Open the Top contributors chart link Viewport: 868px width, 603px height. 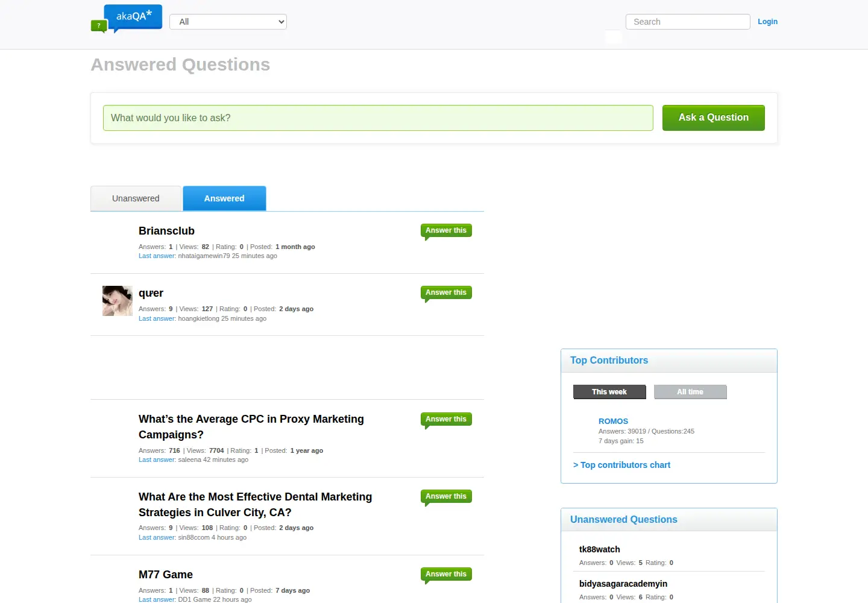[621, 465]
